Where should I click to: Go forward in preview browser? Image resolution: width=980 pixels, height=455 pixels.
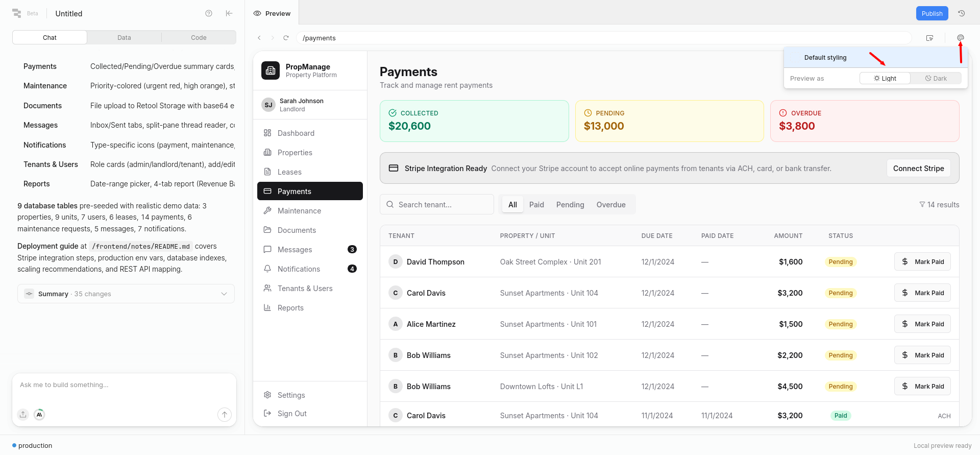273,38
